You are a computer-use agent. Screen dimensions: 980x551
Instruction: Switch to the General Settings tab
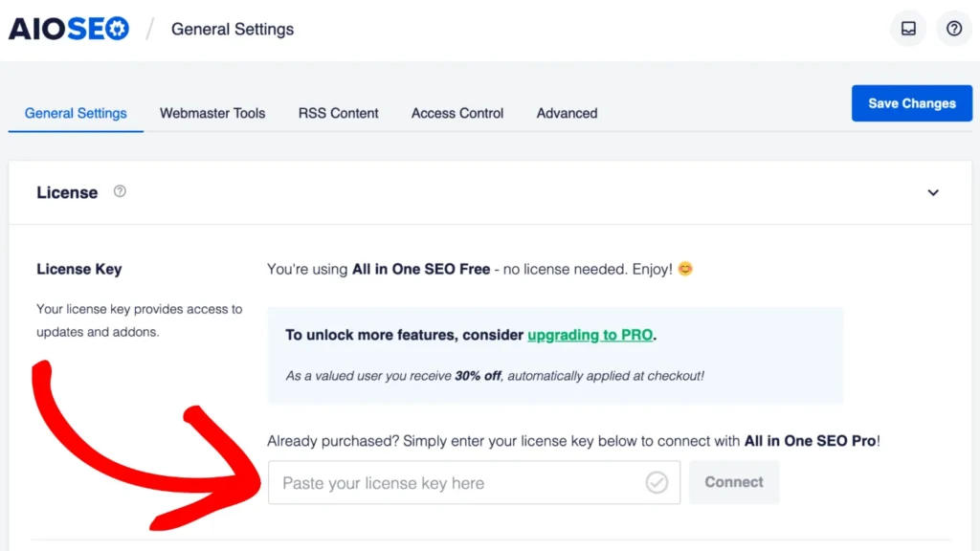[x=76, y=113]
